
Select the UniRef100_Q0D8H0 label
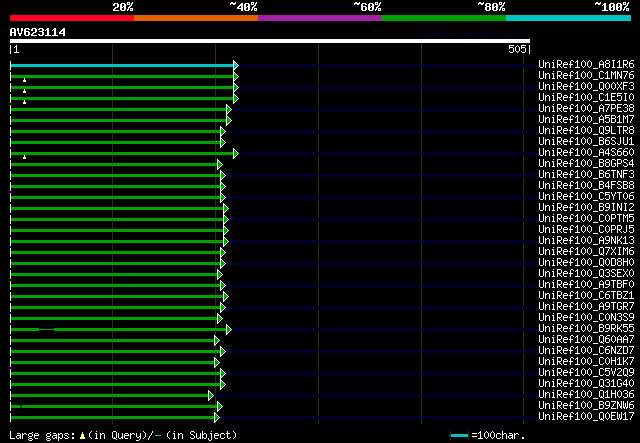tap(586, 263)
